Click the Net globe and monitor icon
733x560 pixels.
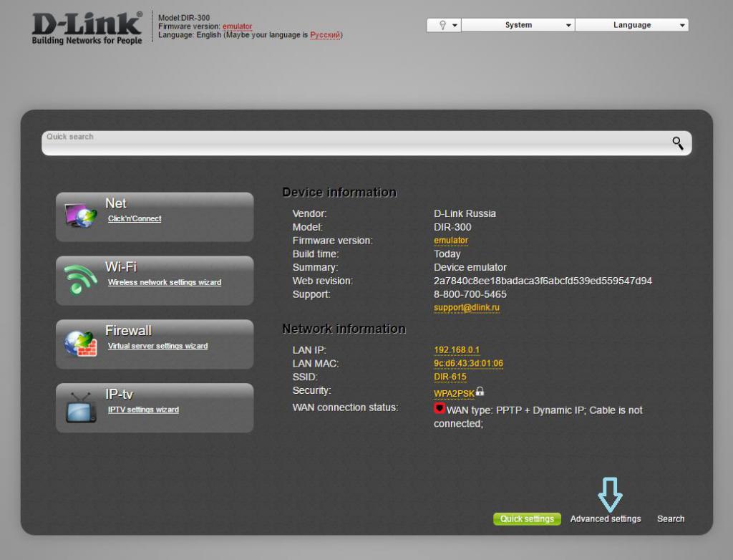pyautogui.click(x=81, y=216)
